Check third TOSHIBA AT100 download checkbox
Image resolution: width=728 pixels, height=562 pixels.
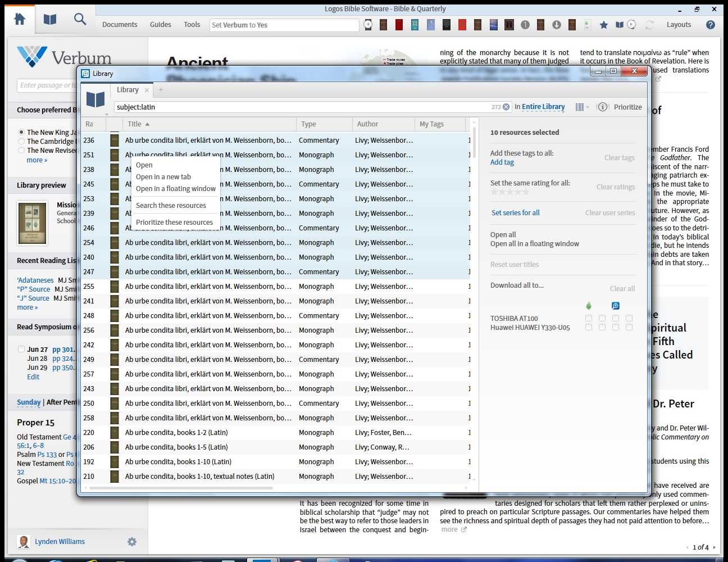pyautogui.click(x=616, y=318)
